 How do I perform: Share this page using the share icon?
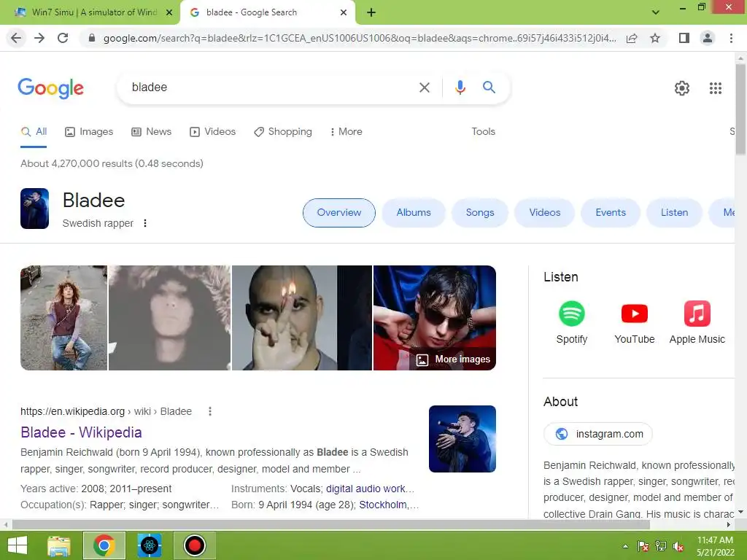point(632,38)
